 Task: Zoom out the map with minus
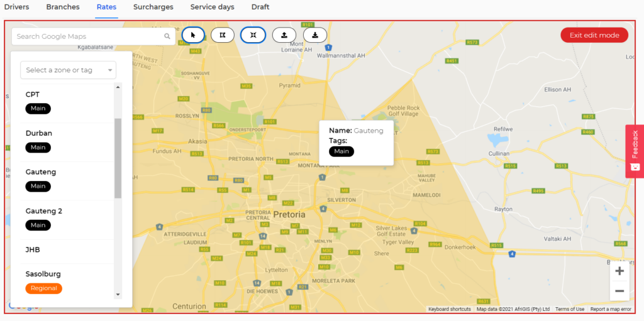619,291
